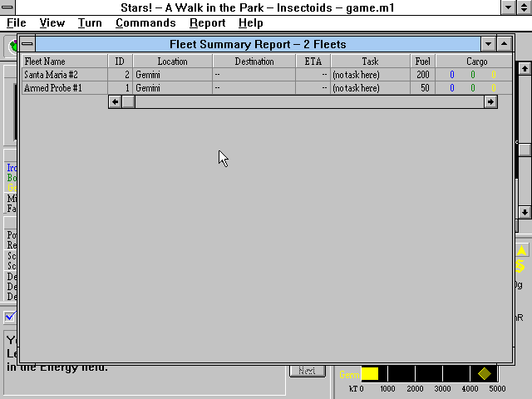Image resolution: width=532 pixels, height=399 pixels.
Task: Sort by the Destination column header
Action: tap(254, 62)
